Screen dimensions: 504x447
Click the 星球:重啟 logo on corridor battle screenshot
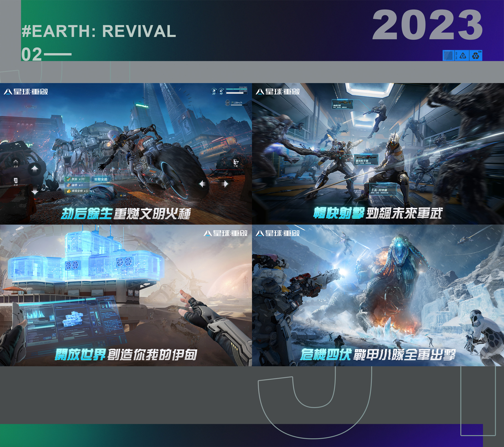click(x=278, y=92)
